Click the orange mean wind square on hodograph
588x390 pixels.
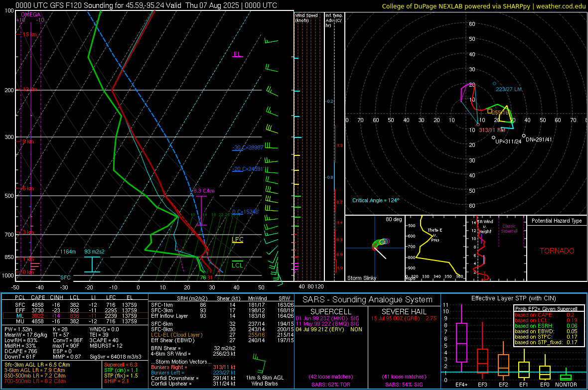489,111
